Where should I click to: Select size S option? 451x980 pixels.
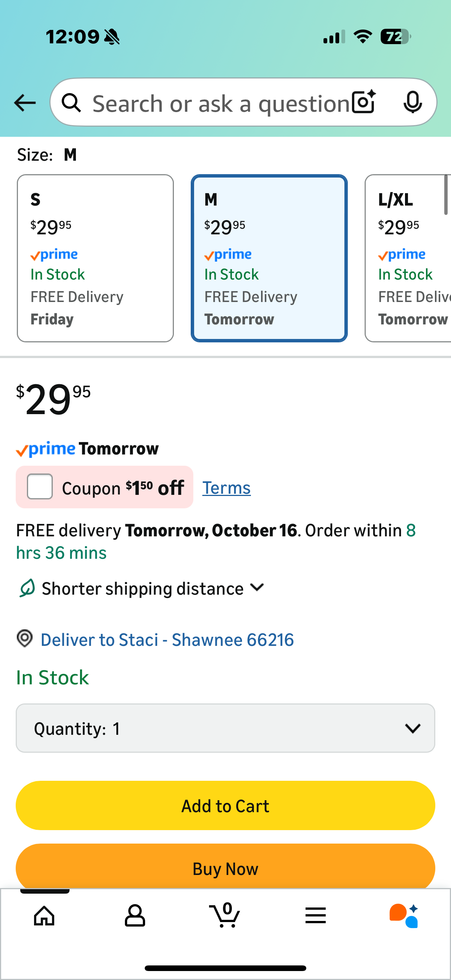(95, 258)
